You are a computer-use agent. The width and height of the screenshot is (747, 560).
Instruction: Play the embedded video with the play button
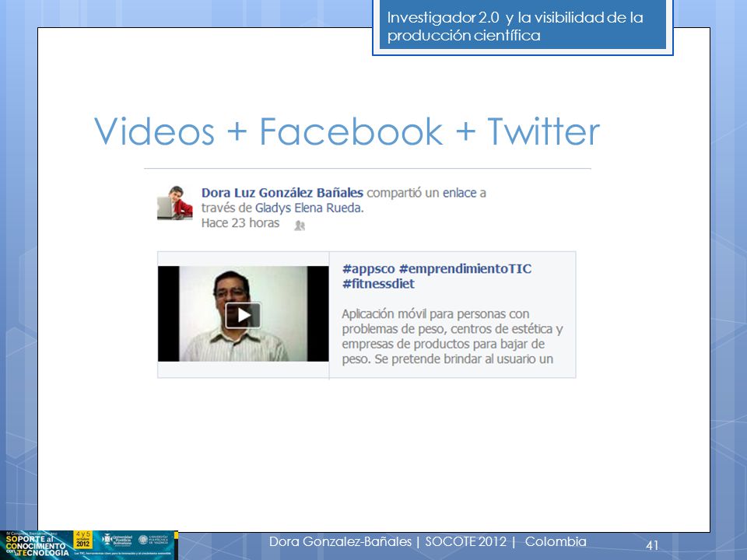click(243, 315)
